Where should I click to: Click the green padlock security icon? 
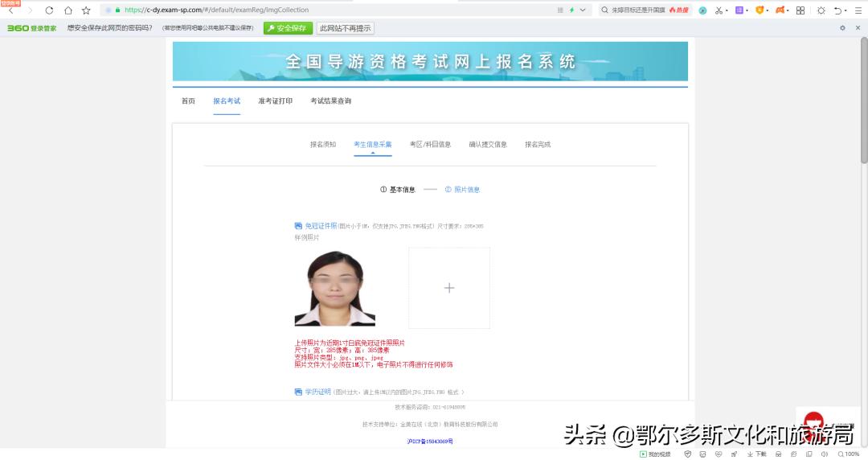[x=117, y=10]
